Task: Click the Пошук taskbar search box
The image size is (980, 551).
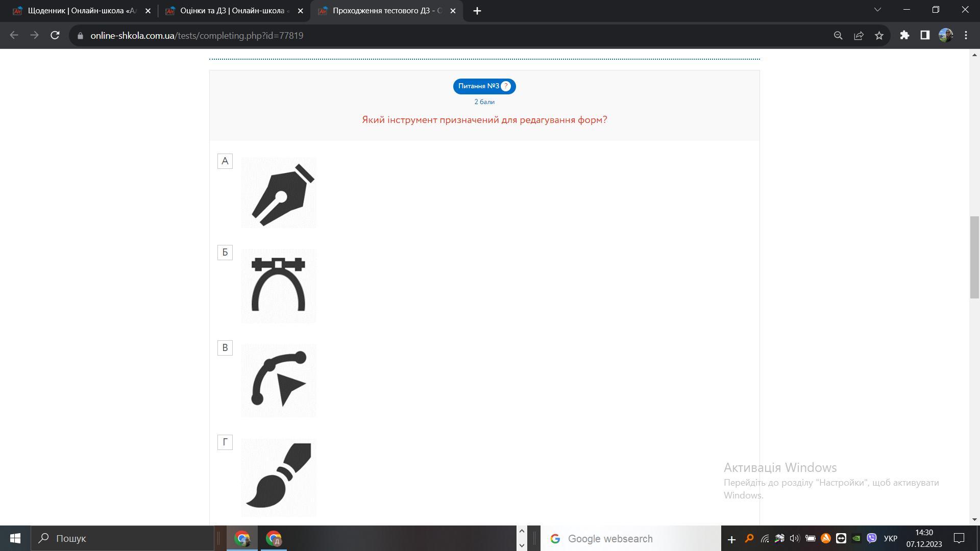Action: tap(122, 538)
